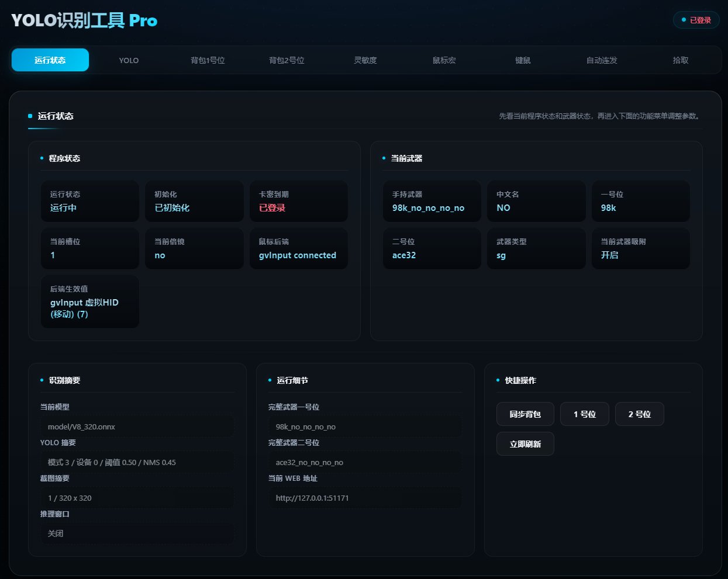Image resolution: width=728 pixels, height=579 pixels.
Task: Click the 运行细节 section heading
Action: point(292,380)
